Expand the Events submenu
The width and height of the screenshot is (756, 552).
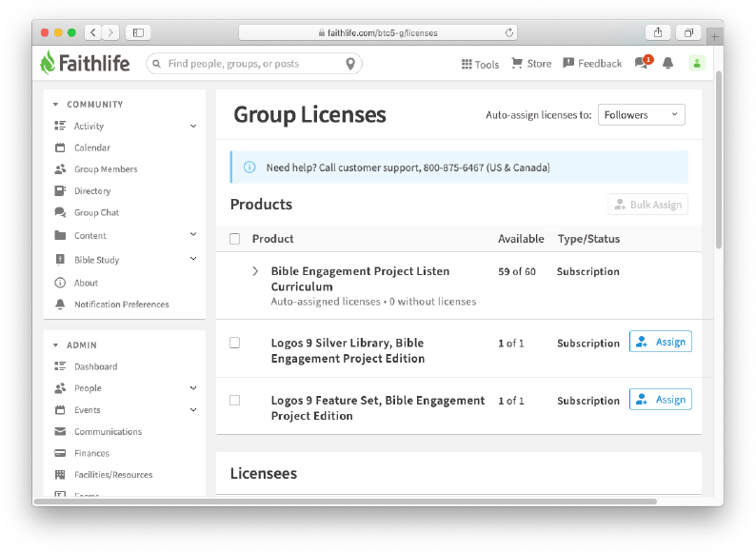193,410
